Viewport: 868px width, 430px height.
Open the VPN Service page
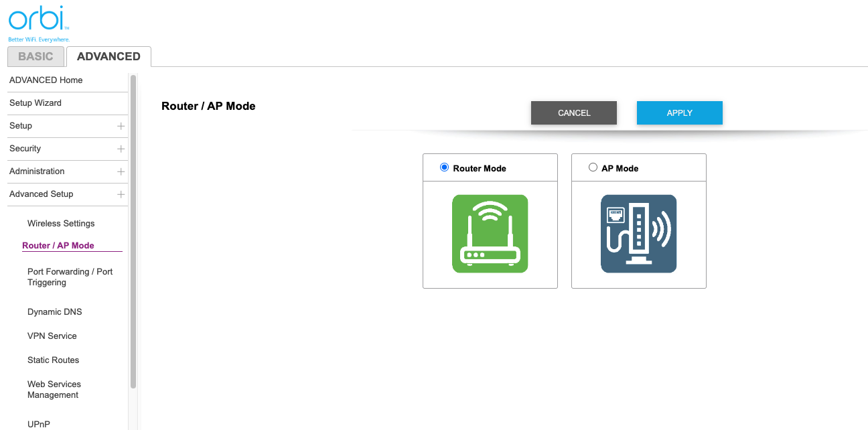(52, 336)
